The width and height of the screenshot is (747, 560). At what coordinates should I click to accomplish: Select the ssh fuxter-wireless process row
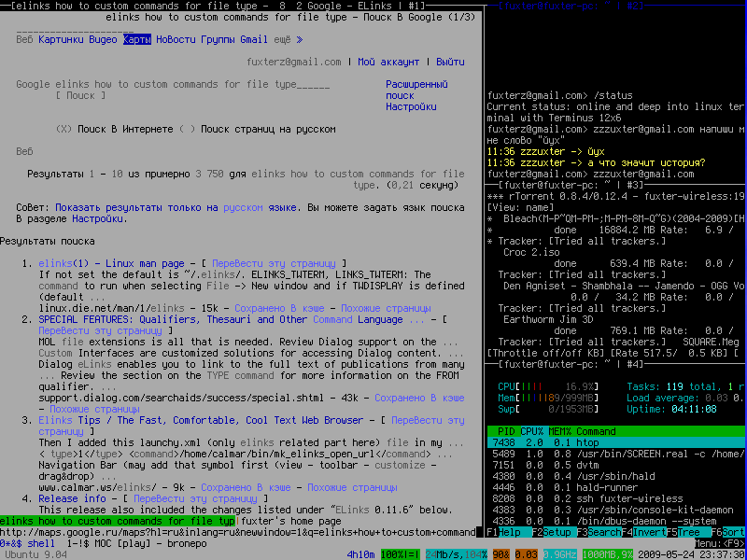pyautogui.click(x=617, y=499)
